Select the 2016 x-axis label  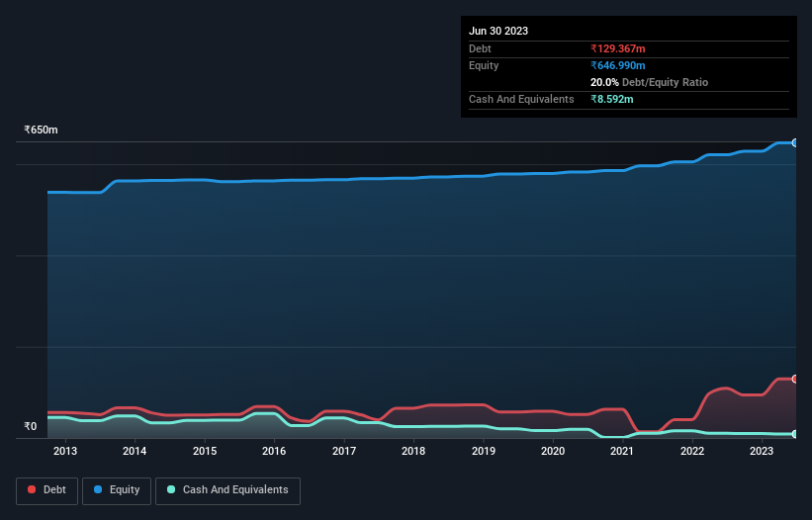[x=274, y=451]
